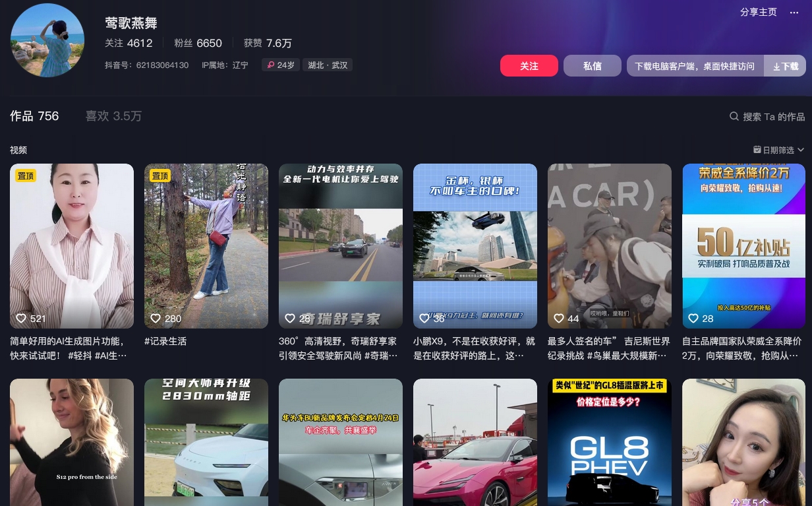Open the 分享5个 woman selfie video
Image resolution: width=812 pixels, height=506 pixels.
coord(744,442)
